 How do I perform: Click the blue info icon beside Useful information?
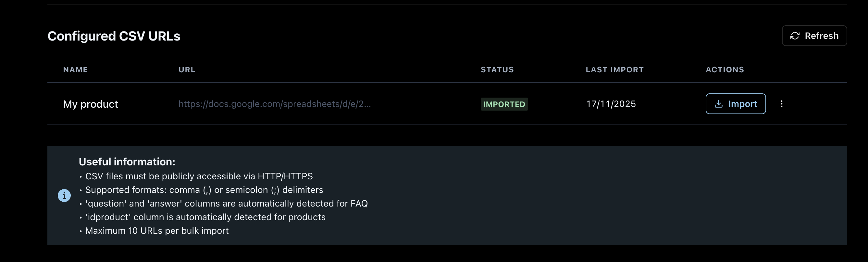pos(64,195)
